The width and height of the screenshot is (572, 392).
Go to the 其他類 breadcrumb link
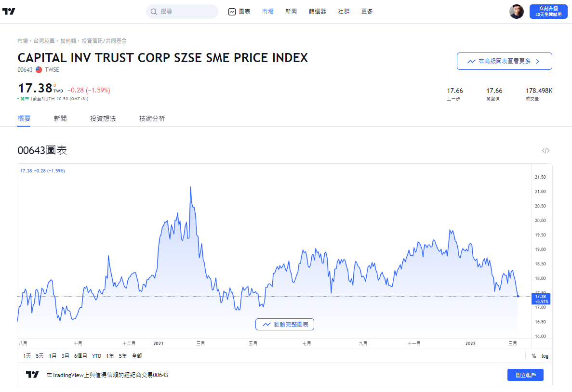68,41
